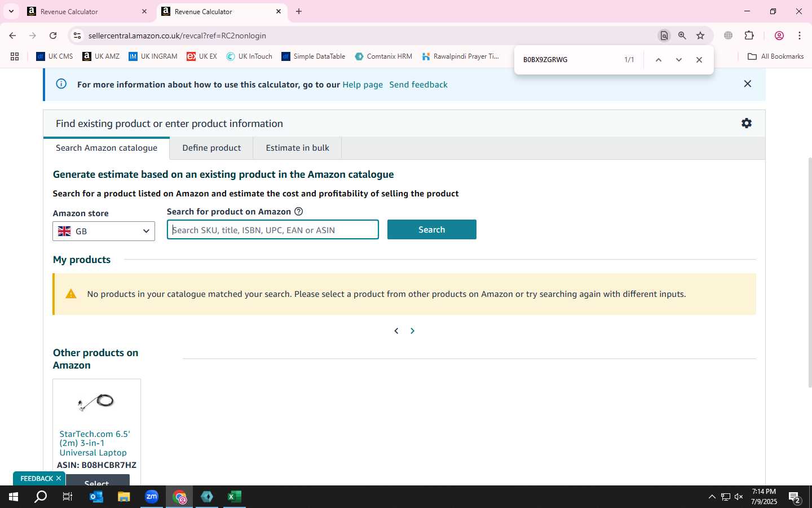Close the FEEDBACK widget
This screenshot has height=508, width=812.
click(x=59, y=479)
